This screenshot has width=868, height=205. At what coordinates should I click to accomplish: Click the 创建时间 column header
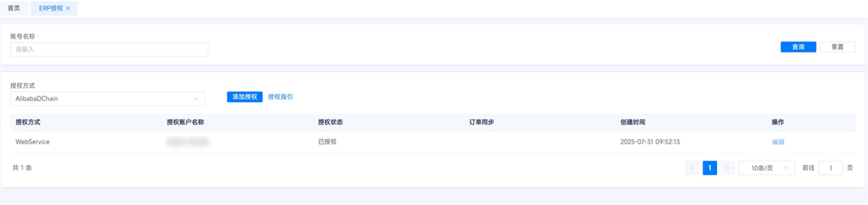tap(632, 122)
